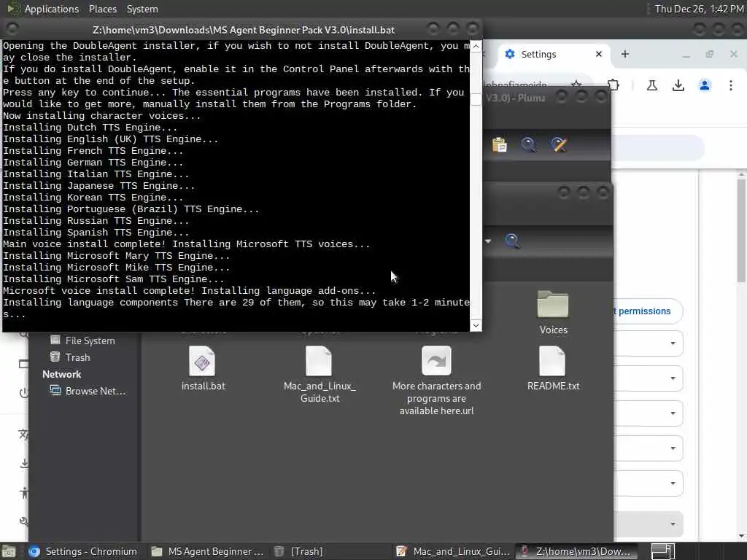
Task: Click the accessibility icon in Chromium settings sidebar
Action: (24, 492)
